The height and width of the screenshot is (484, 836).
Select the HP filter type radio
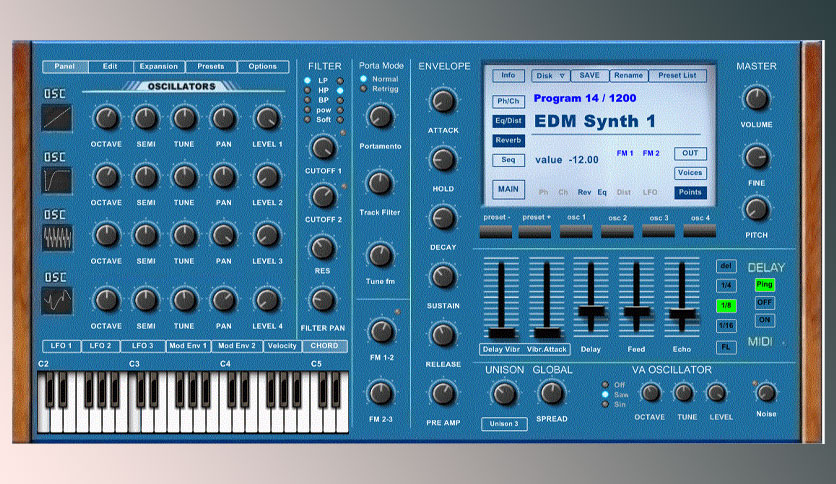point(308,90)
